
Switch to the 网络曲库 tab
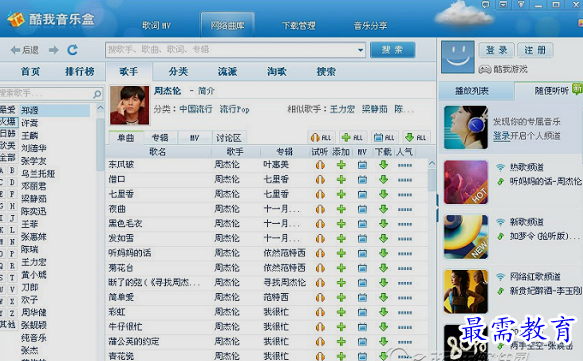[x=228, y=26]
